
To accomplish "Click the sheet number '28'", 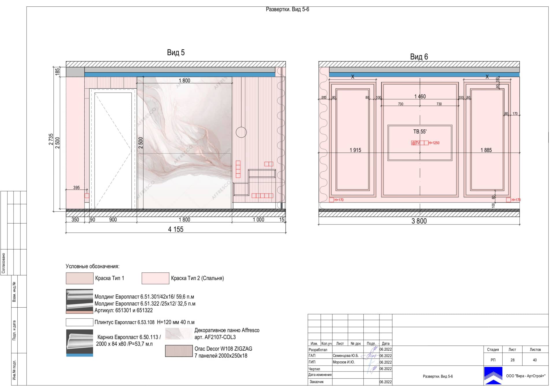I will (513, 360).
